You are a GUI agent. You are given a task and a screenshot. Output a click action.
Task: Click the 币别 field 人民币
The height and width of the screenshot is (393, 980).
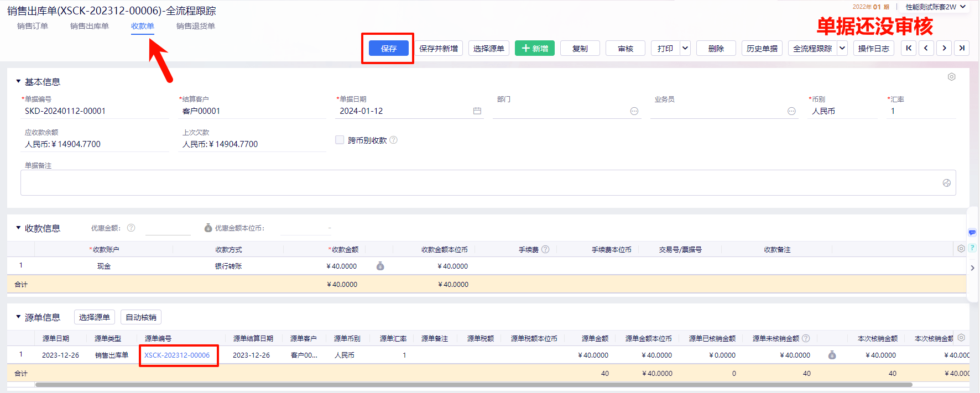[843, 111]
